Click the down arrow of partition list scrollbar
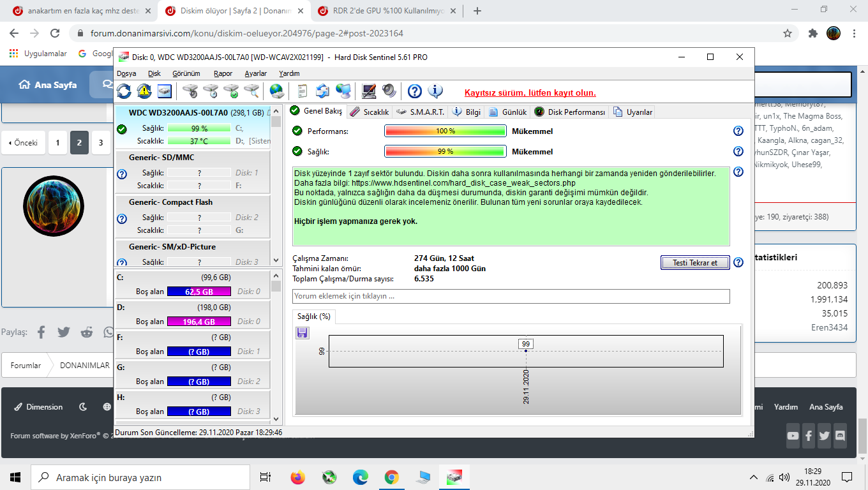Image resolution: width=868 pixels, height=490 pixels. click(276, 419)
